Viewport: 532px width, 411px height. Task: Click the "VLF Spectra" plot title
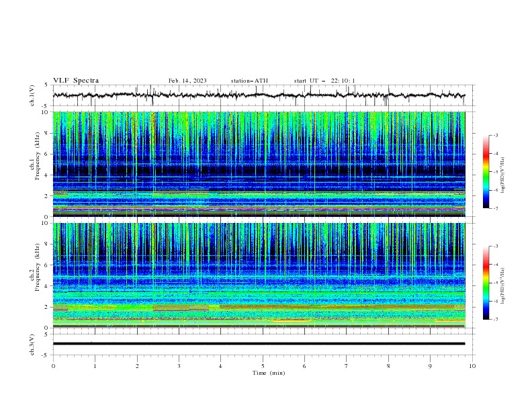pyautogui.click(x=76, y=81)
